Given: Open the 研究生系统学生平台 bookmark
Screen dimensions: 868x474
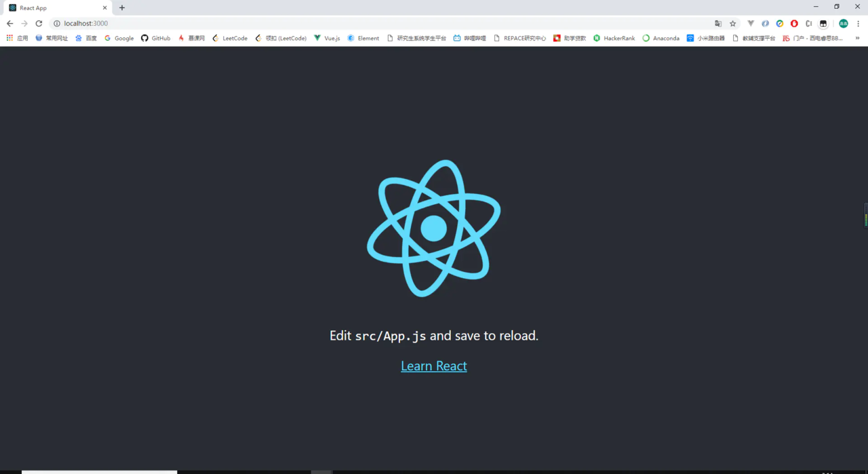Looking at the screenshot, I should tap(416, 38).
